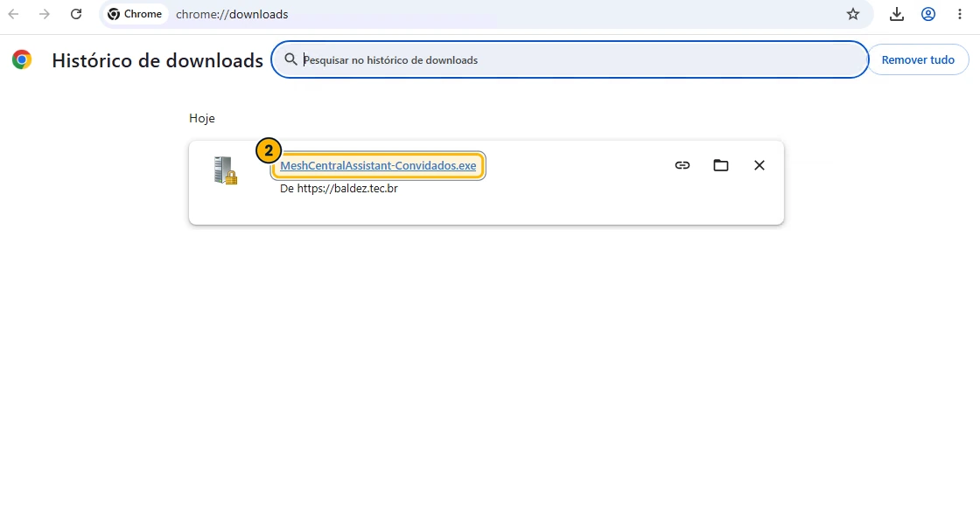The width and height of the screenshot is (980, 514).
Task: Open the Chrome three-dot menu
Action: pos(959,14)
